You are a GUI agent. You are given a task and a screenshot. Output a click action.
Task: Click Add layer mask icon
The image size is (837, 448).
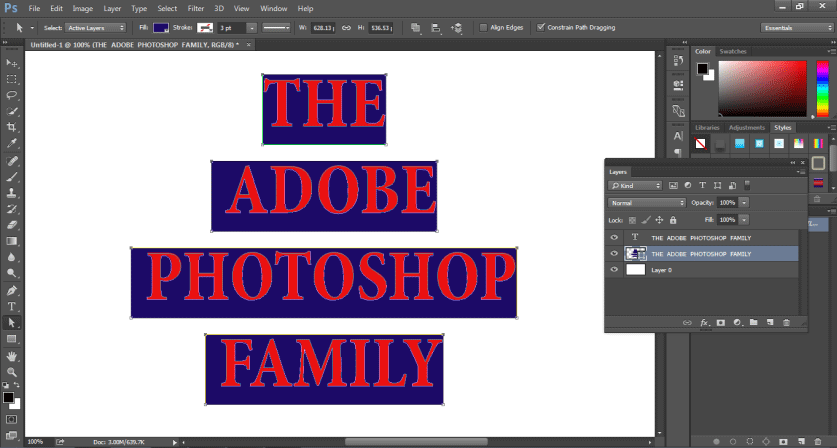tap(721, 323)
